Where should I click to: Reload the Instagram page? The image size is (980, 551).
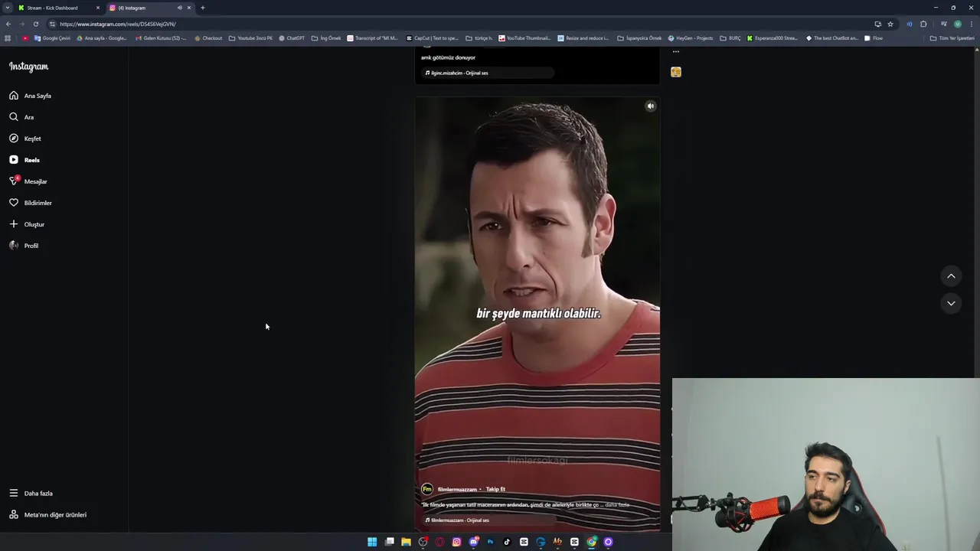tap(35, 24)
